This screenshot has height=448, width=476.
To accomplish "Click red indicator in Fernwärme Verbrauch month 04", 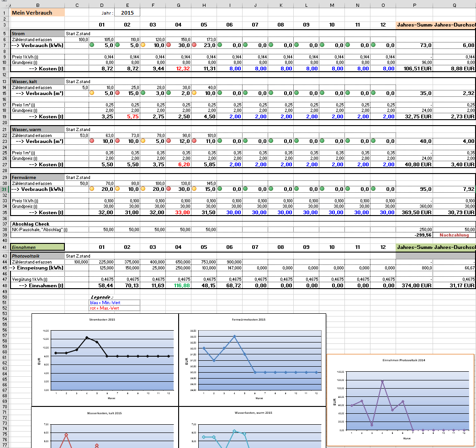I will tap(169, 189).
